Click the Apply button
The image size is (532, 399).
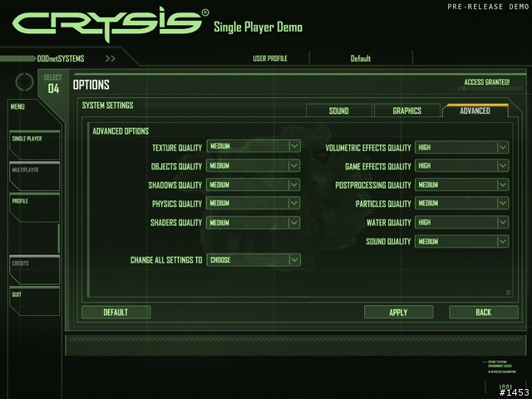[x=398, y=313]
